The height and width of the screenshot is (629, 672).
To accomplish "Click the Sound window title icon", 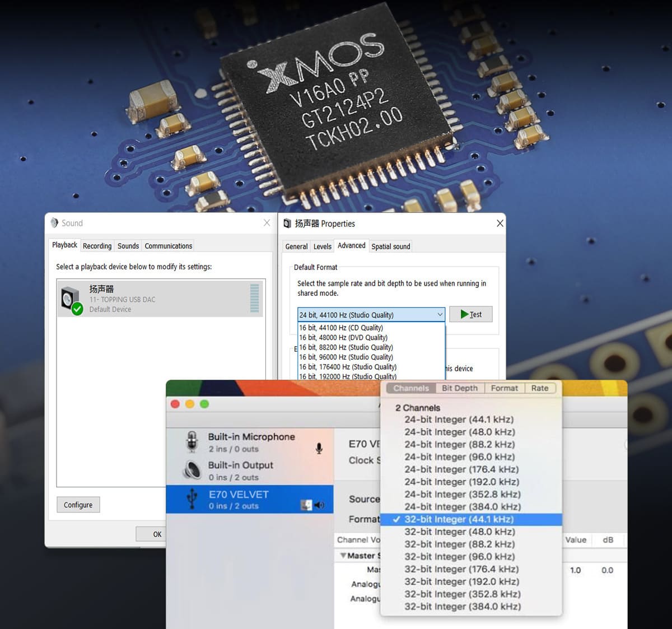I will pyautogui.click(x=54, y=223).
